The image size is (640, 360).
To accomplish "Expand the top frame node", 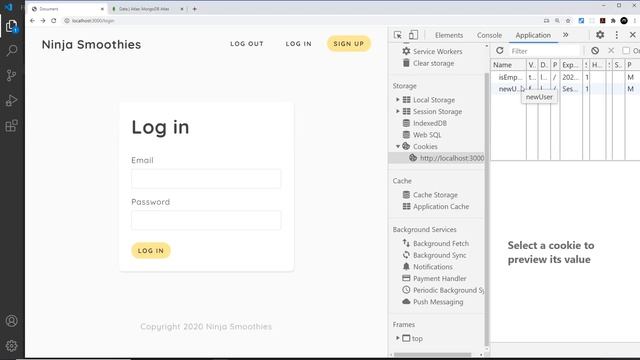I will coord(398,338).
